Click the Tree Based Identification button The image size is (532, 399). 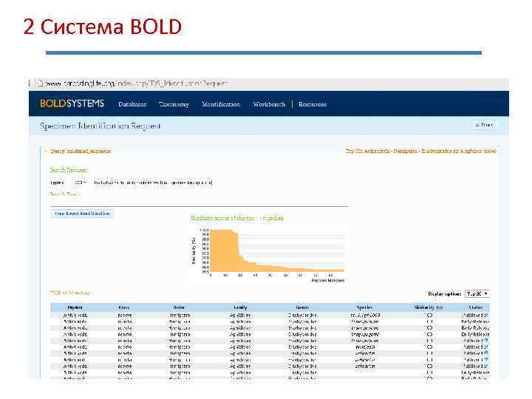pyautogui.click(x=82, y=214)
